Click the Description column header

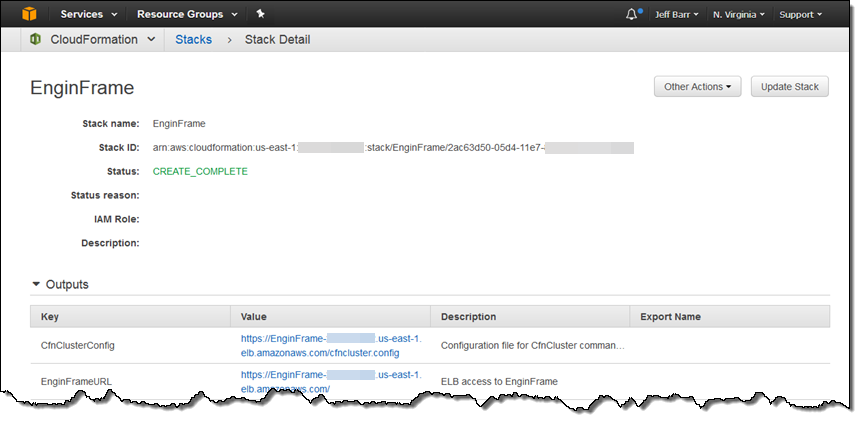(468, 316)
